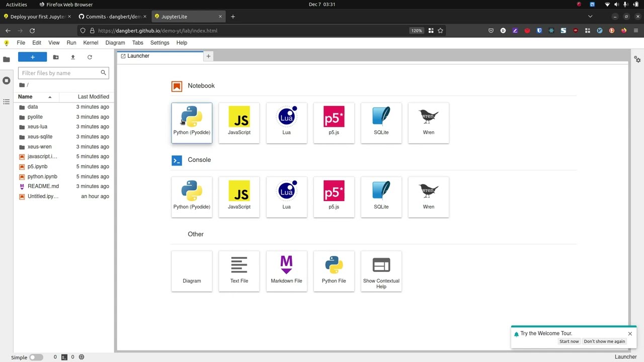Open Running Terminals and Kernels sidebar
Image resolution: width=644 pixels, height=362 pixels.
(6, 80)
